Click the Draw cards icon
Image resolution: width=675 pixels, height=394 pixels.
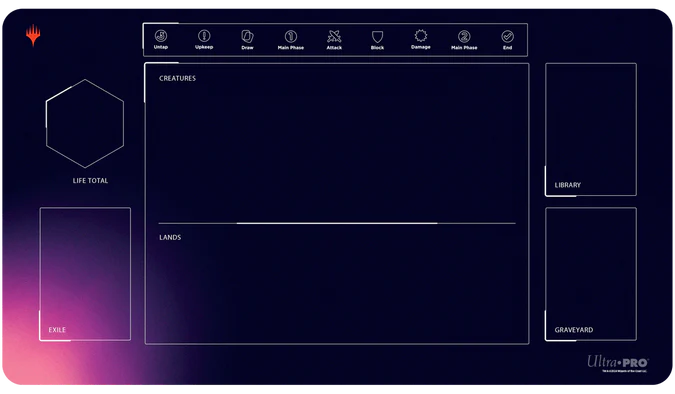click(247, 36)
